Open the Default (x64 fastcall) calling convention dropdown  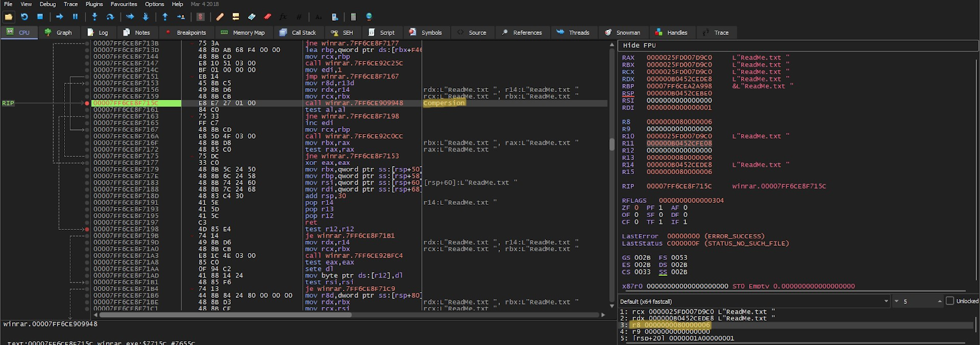coord(754,301)
